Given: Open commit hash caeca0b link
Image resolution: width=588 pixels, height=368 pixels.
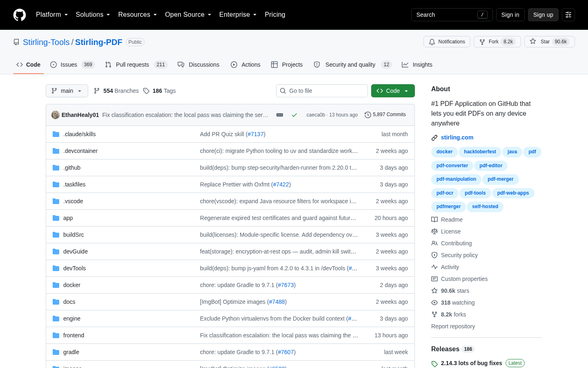Looking at the screenshot, I should [316, 115].
